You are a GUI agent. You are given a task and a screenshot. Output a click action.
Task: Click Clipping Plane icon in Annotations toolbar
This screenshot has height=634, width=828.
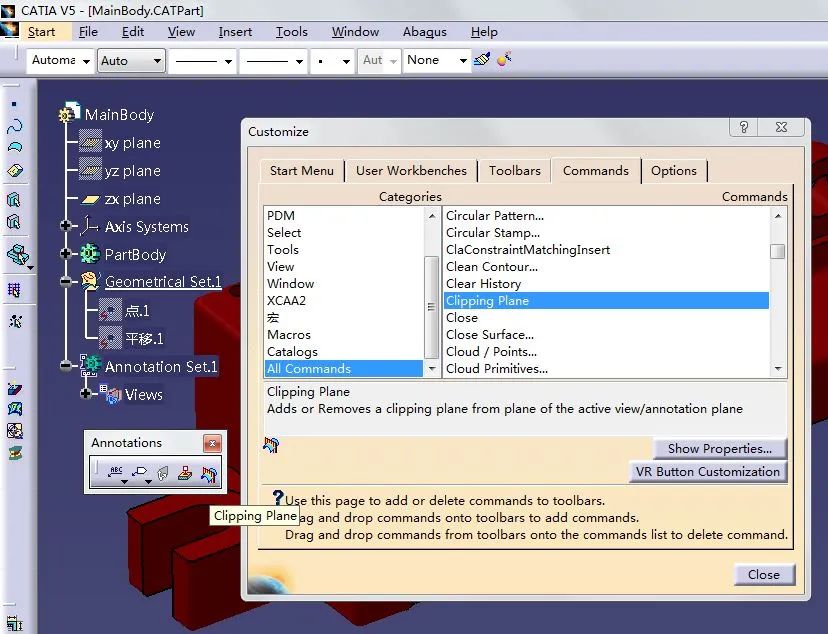point(209,474)
